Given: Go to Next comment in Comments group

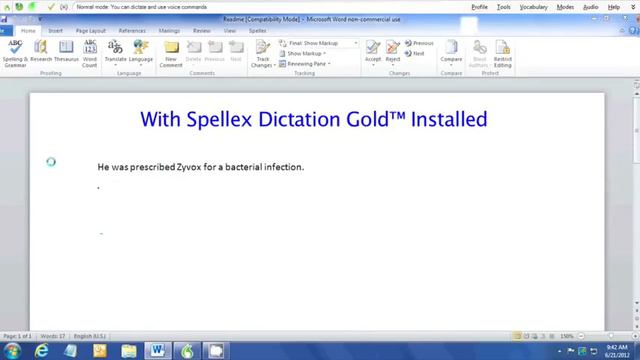Looking at the screenshot, I should coord(236,51).
